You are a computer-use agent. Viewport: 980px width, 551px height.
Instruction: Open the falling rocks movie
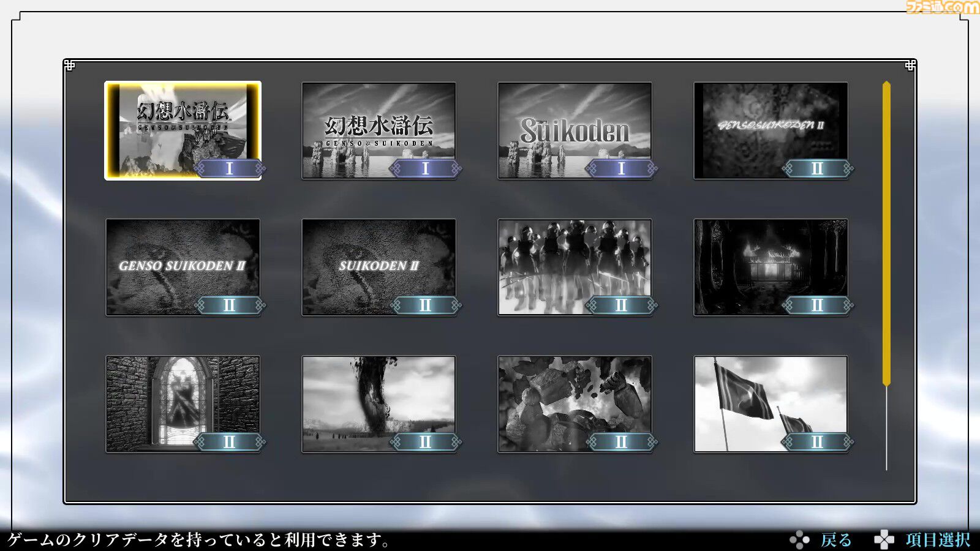click(x=575, y=404)
